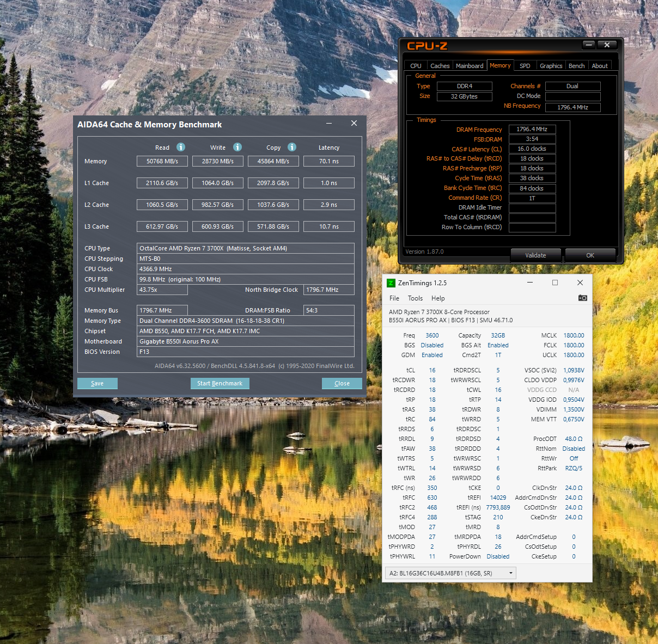Switch to the Graphics tab in CPU-Z
This screenshot has width=658, height=644.
551,66
